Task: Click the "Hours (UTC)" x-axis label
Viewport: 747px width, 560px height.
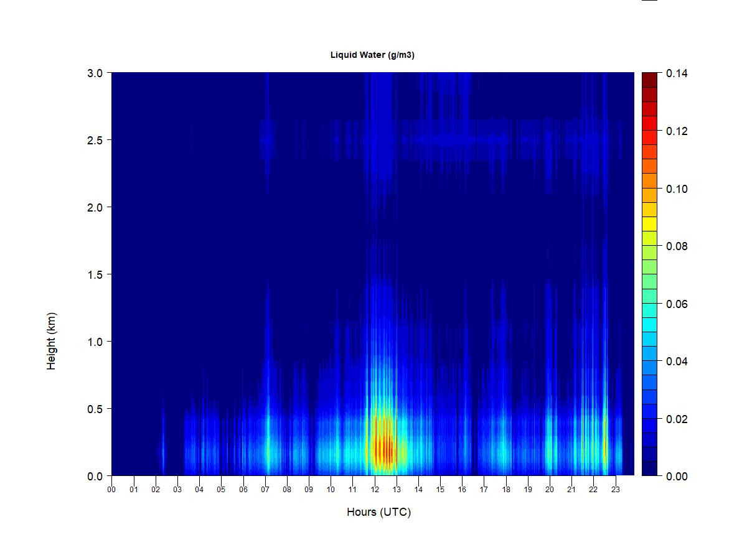Action: [x=378, y=512]
